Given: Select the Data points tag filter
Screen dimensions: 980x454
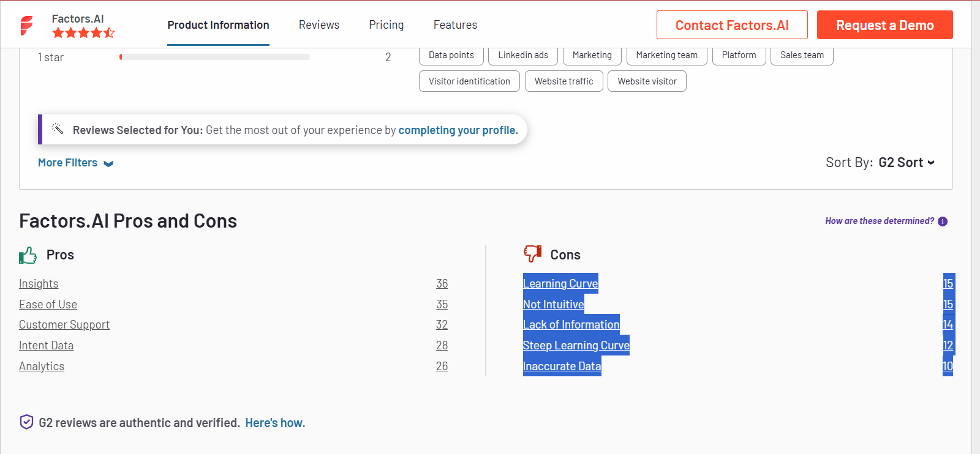Looking at the screenshot, I should tap(451, 55).
